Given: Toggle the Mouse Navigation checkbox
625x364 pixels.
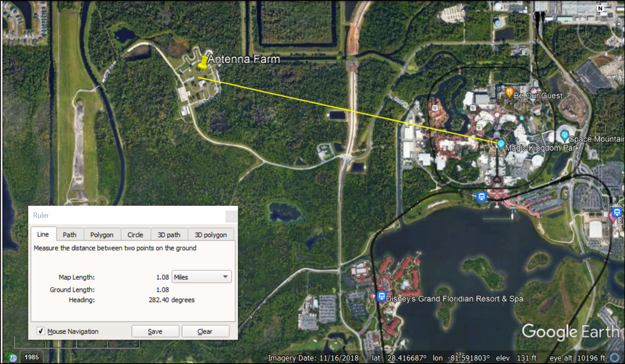Looking at the screenshot, I should click(41, 331).
